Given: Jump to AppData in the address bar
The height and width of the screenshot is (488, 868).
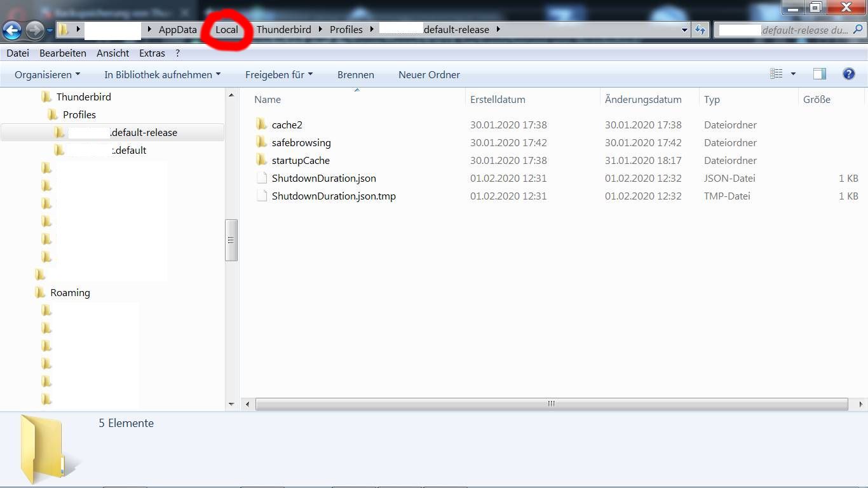Looking at the screenshot, I should coord(178,29).
